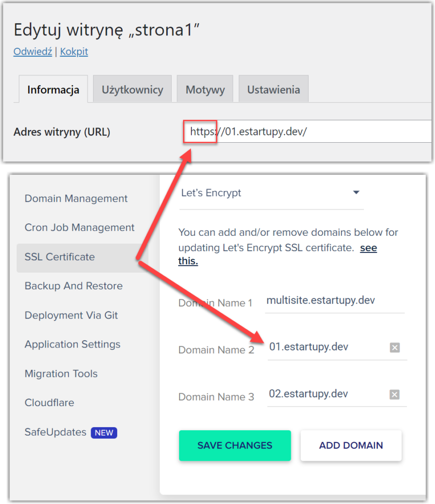
Task: Open the Odwiedź link
Action: point(32,51)
